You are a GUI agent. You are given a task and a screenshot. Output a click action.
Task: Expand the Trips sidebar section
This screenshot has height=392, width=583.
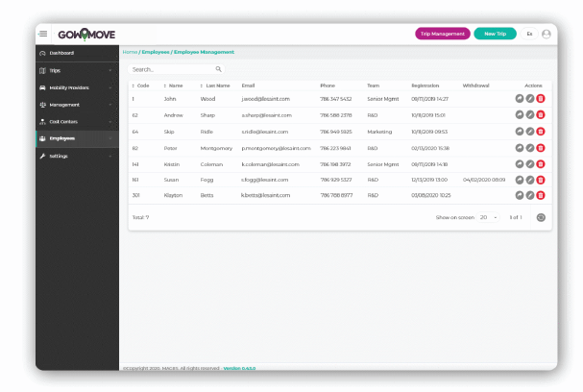coord(75,70)
